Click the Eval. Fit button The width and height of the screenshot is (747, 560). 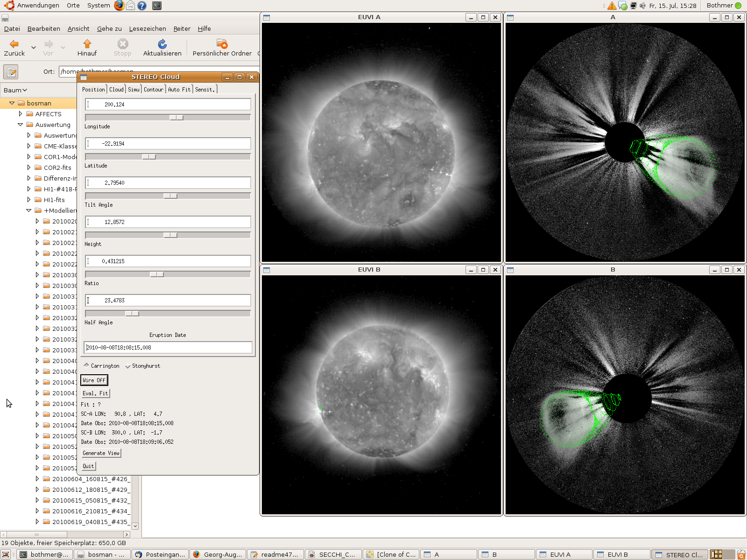click(95, 393)
